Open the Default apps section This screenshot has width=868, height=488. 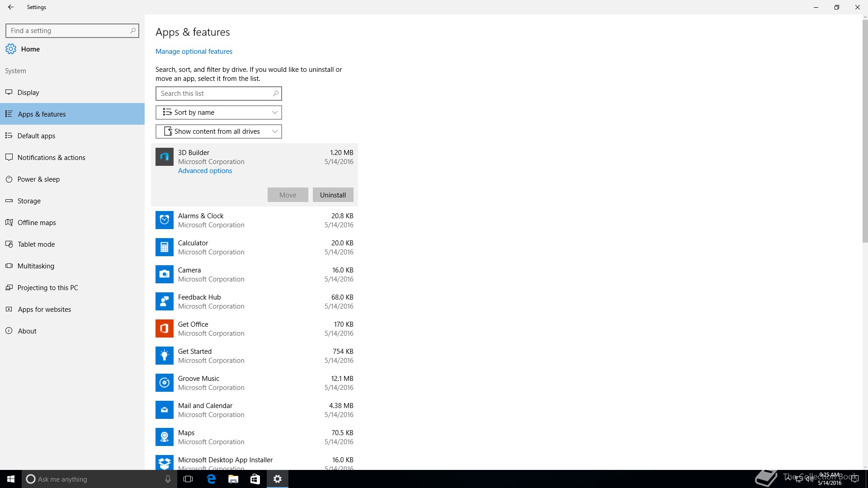click(x=36, y=136)
